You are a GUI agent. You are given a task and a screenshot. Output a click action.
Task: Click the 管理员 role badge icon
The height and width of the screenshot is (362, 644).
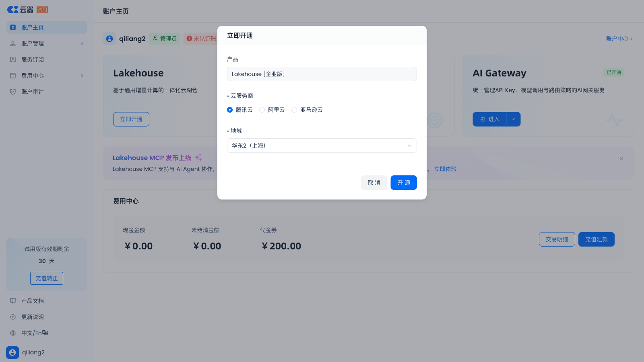coord(155,38)
